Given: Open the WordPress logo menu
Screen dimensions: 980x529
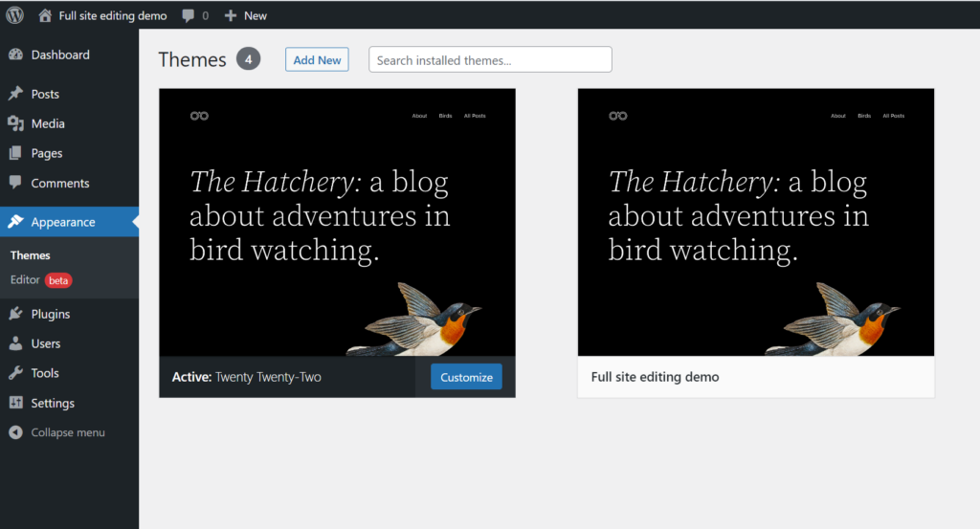Looking at the screenshot, I should pos(15,15).
